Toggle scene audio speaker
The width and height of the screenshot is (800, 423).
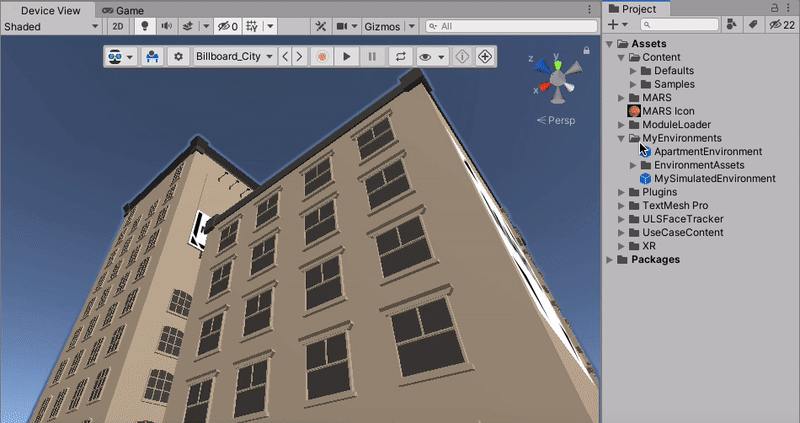(x=166, y=26)
